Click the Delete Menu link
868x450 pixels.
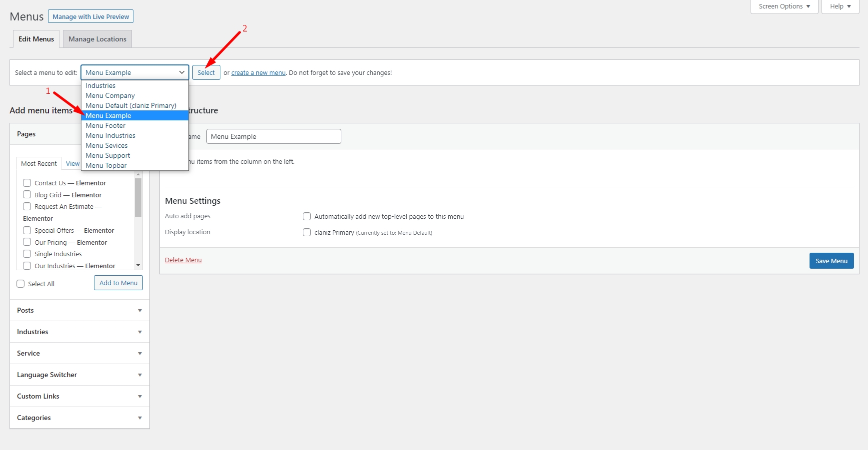183,260
